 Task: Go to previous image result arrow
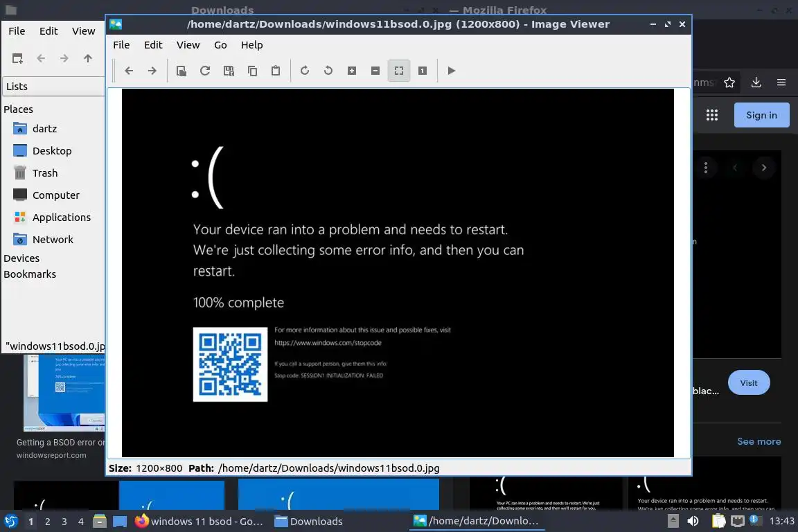(735, 168)
